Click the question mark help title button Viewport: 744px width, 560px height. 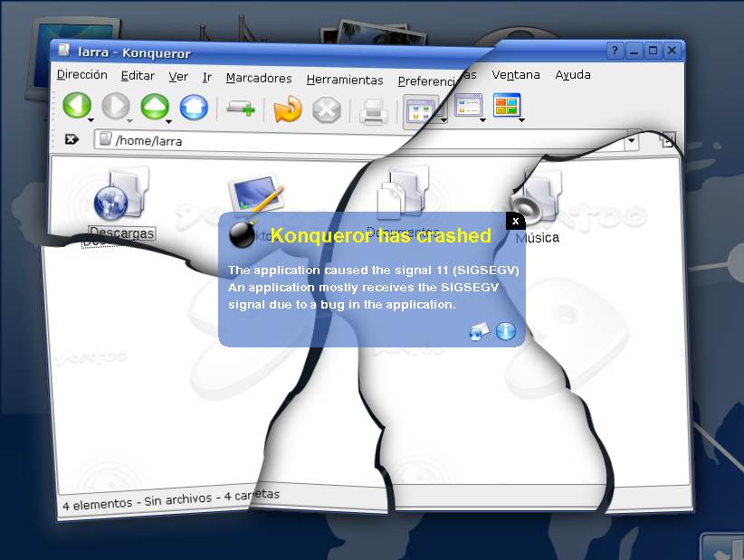[615, 51]
